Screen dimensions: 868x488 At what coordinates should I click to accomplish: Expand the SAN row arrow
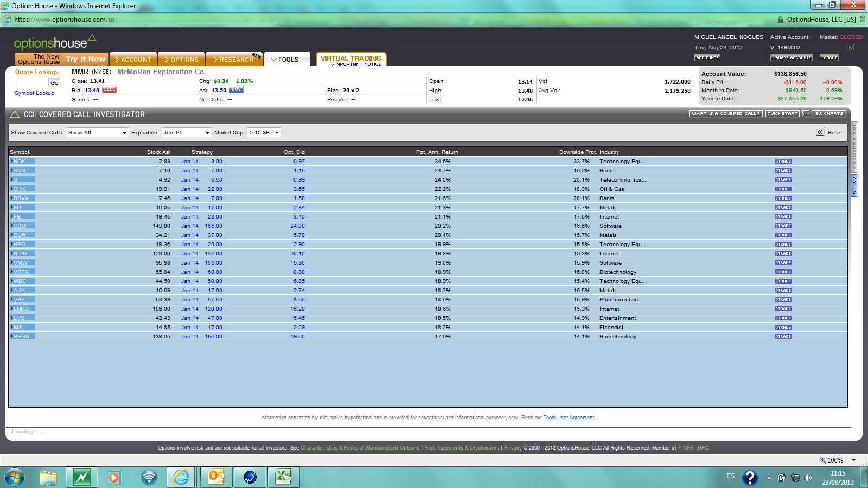coord(11,170)
